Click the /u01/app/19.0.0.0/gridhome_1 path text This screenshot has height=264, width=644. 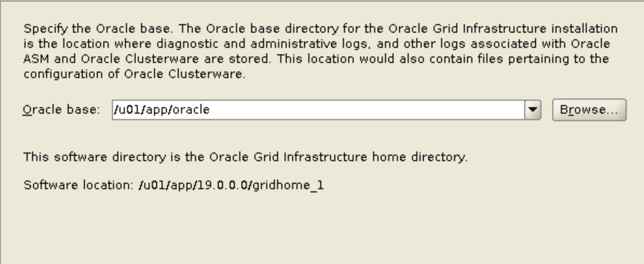pyautogui.click(x=231, y=185)
